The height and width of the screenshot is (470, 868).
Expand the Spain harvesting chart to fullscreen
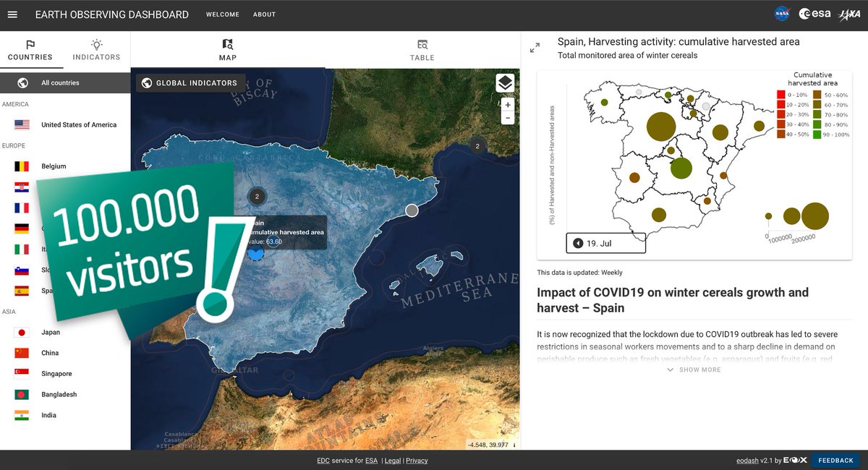coord(535,46)
